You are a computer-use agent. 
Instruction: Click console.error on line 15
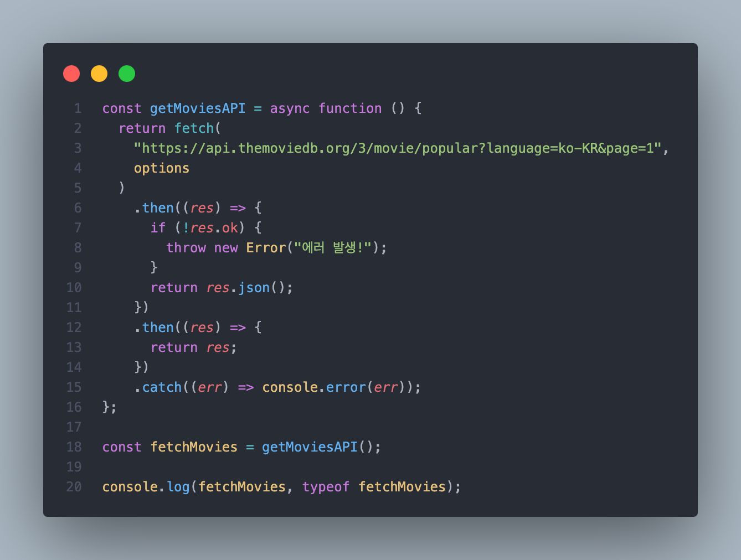314,387
